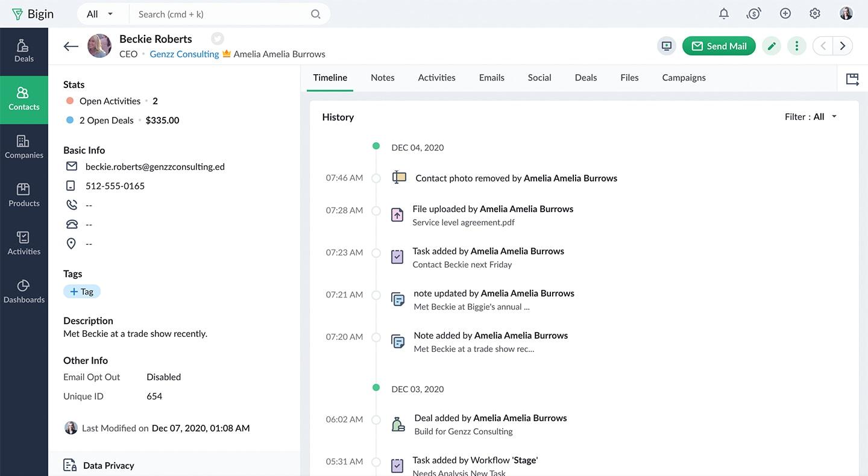Image resolution: width=868 pixels, height=476 pixels.
Task: Open the dollar subscription icon
Action: [753, 14]
